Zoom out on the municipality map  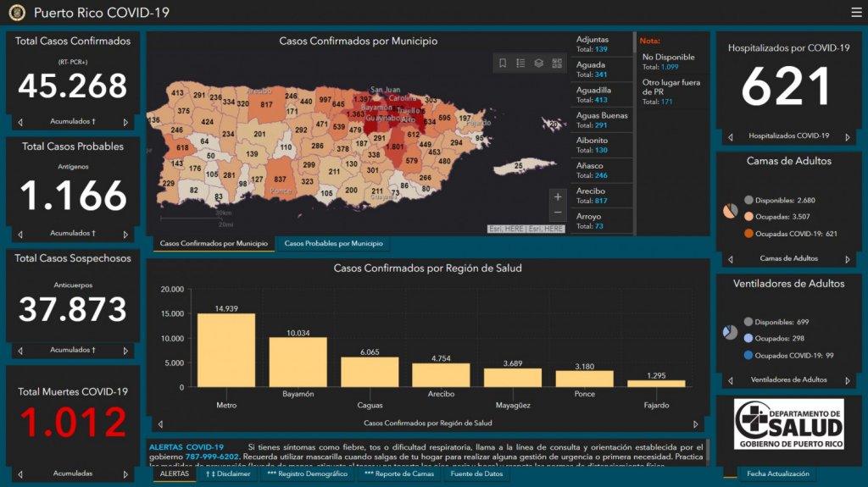coord(557,213)
